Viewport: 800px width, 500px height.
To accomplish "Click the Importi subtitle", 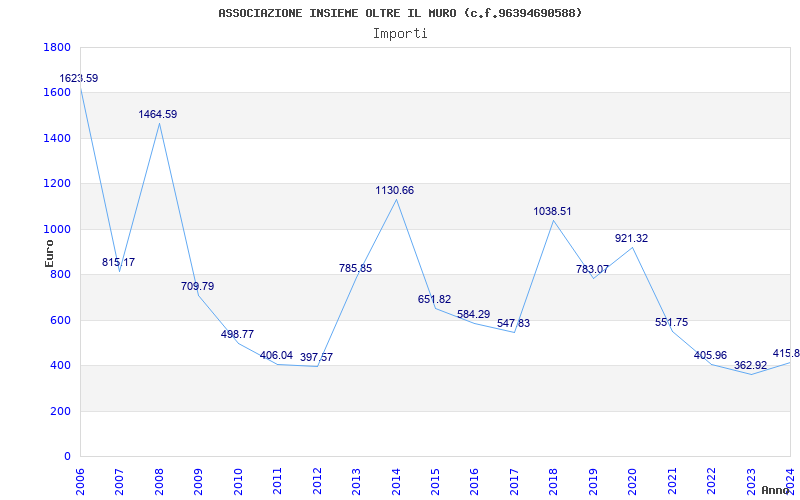I will coord(400,34).
